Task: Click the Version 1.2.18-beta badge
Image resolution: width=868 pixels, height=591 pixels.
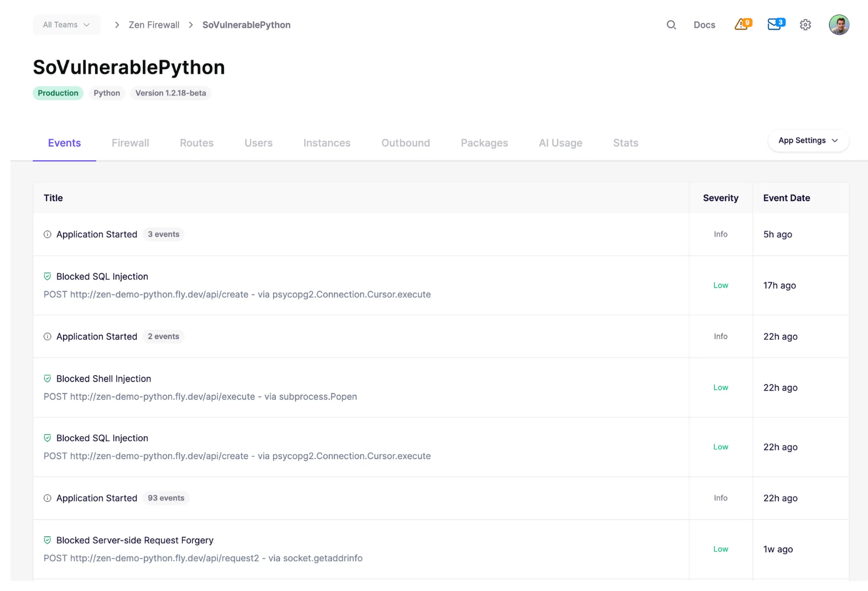Action: point(171,93)
